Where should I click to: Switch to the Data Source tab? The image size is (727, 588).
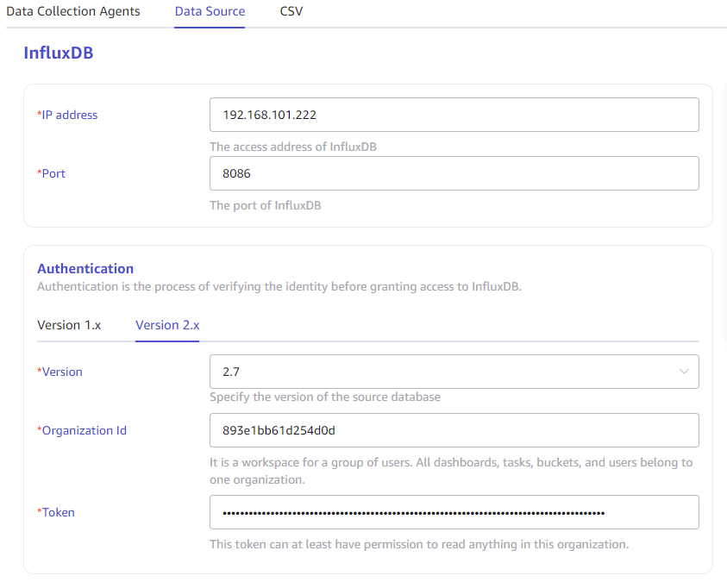tap(210, 11)
